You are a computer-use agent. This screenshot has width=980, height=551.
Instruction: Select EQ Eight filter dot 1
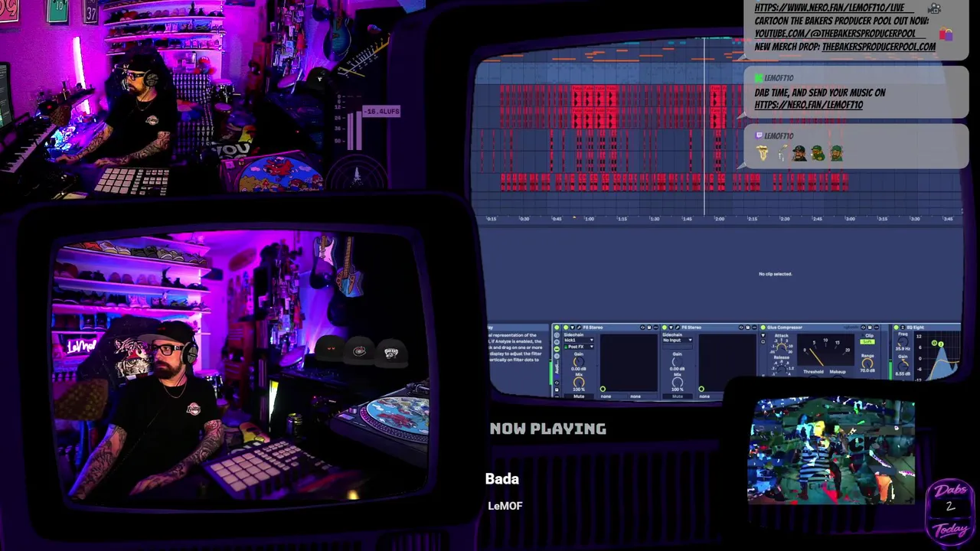934,343
